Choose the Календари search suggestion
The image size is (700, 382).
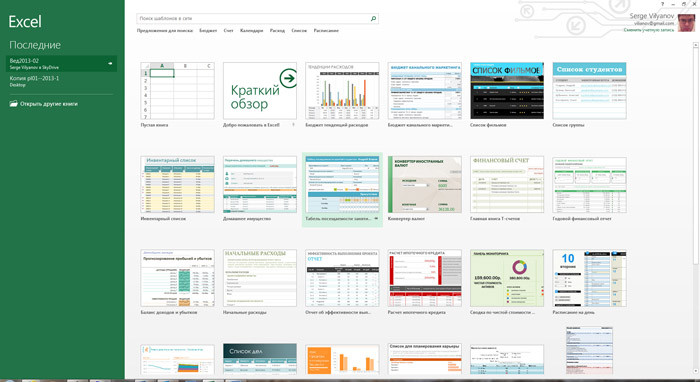251,31
